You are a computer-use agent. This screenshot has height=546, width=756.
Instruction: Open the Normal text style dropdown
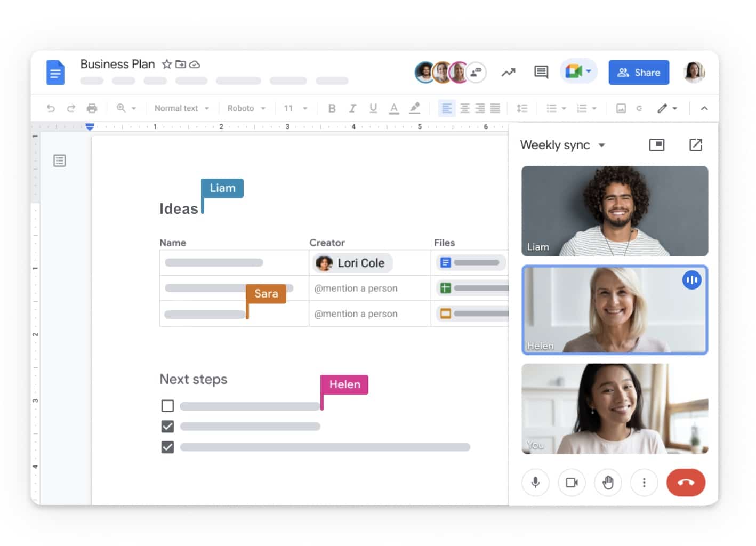pos(181,108)
